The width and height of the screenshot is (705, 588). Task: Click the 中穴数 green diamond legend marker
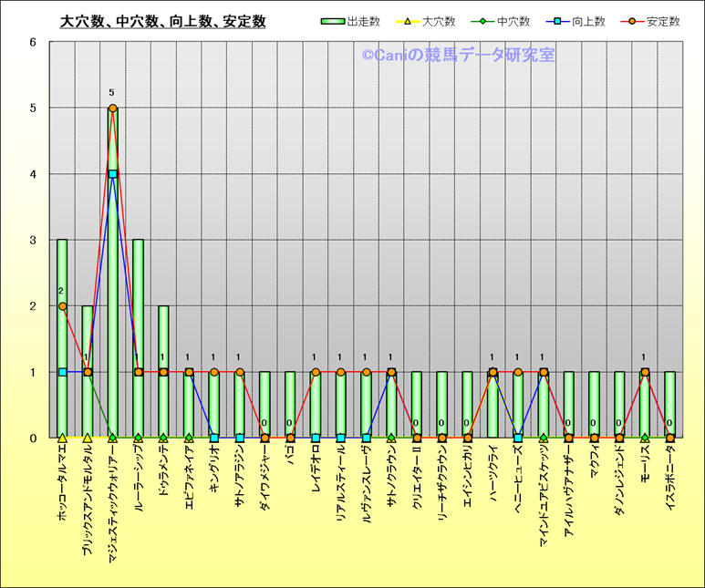481,22
